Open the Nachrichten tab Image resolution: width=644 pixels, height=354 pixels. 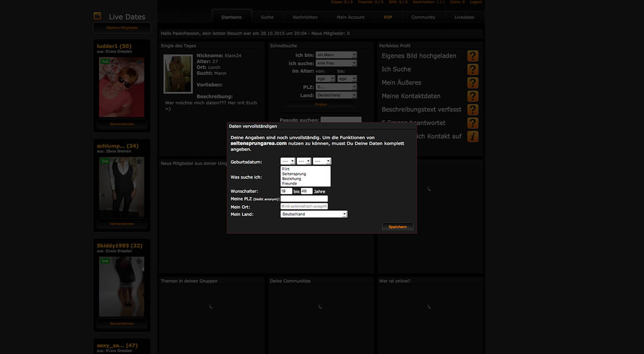[305, 17]
